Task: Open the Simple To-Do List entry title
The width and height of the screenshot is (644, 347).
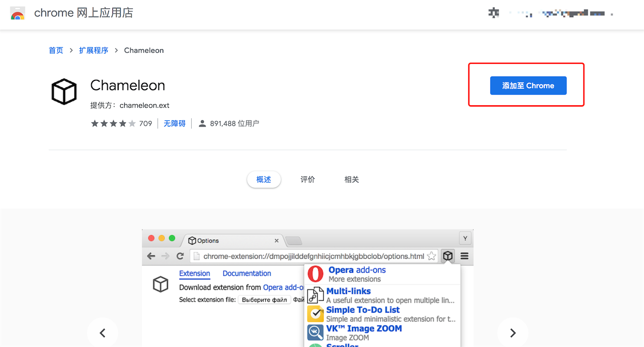Action: pyautogui.click(x=363, y=310)
